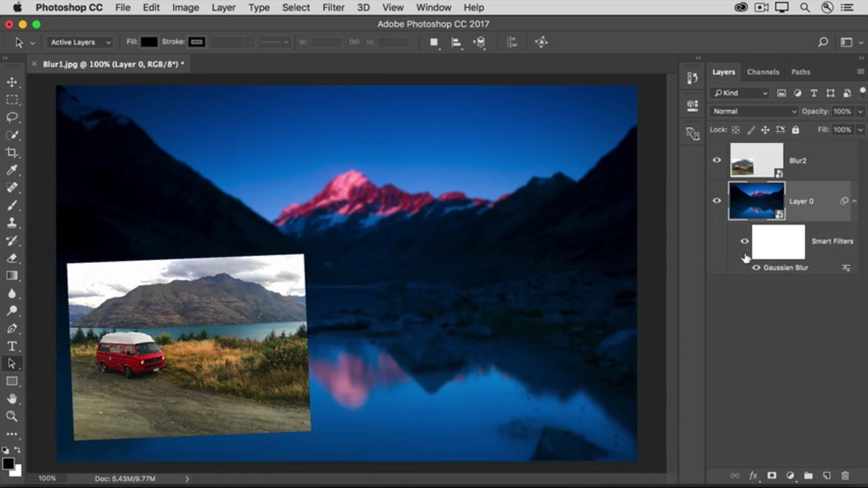Open the Kind filter dropdown
The image size is (868, 488).
[741, 93]
